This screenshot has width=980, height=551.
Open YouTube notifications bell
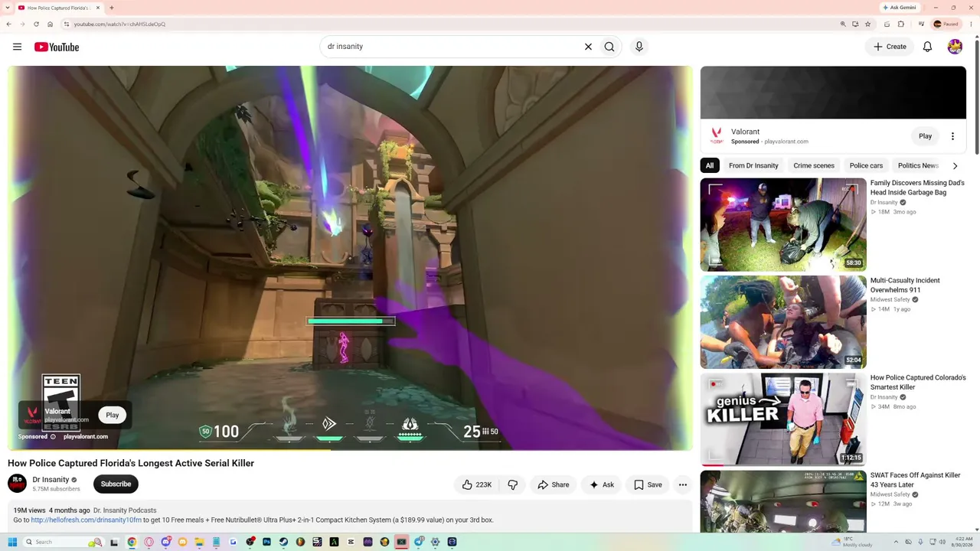coord(927,47)
